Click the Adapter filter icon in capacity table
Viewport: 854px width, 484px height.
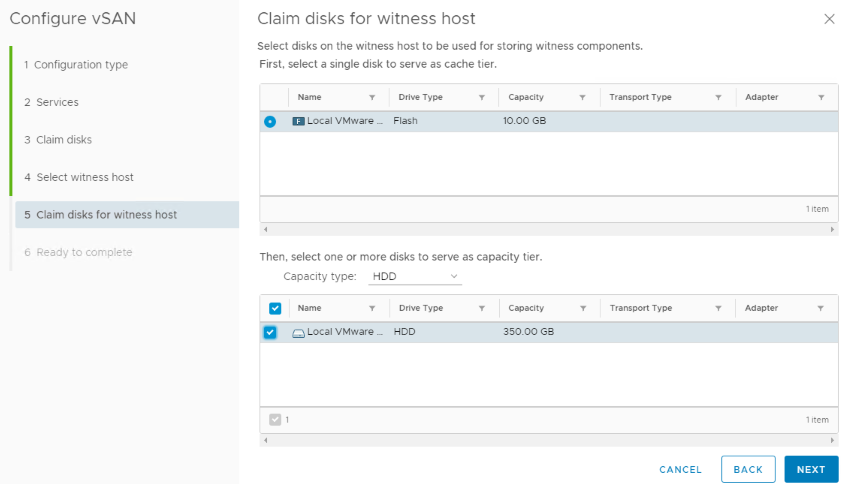(821, 309)
